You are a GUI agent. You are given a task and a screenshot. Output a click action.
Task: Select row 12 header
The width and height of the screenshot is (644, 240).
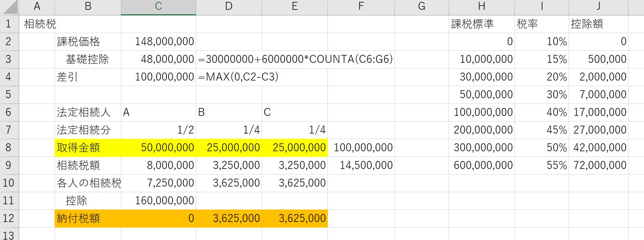[x=9, y=218]
